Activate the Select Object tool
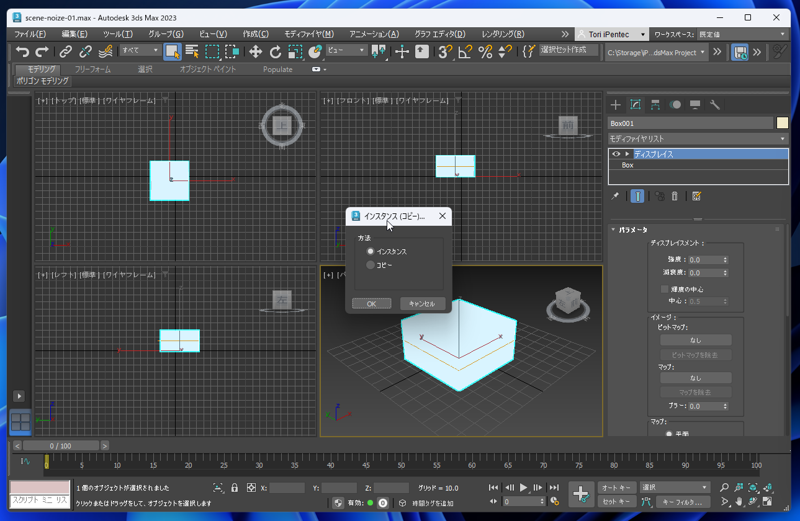800x521 pixels. click(x=172, y=52)
